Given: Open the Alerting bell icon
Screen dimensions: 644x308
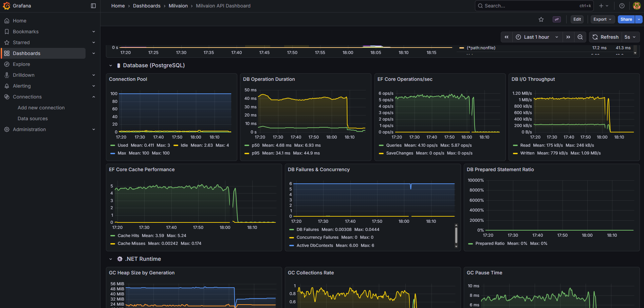Looking at the screenshot, I should 7,86.
